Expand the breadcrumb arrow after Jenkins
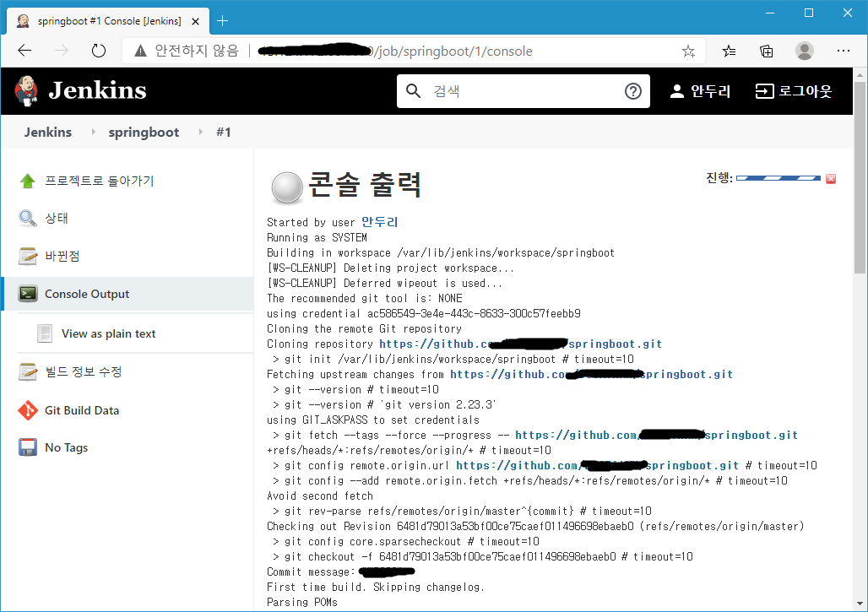Image resolution: width=868 pixels, height=612 pixels. click(x=93, y=132)
